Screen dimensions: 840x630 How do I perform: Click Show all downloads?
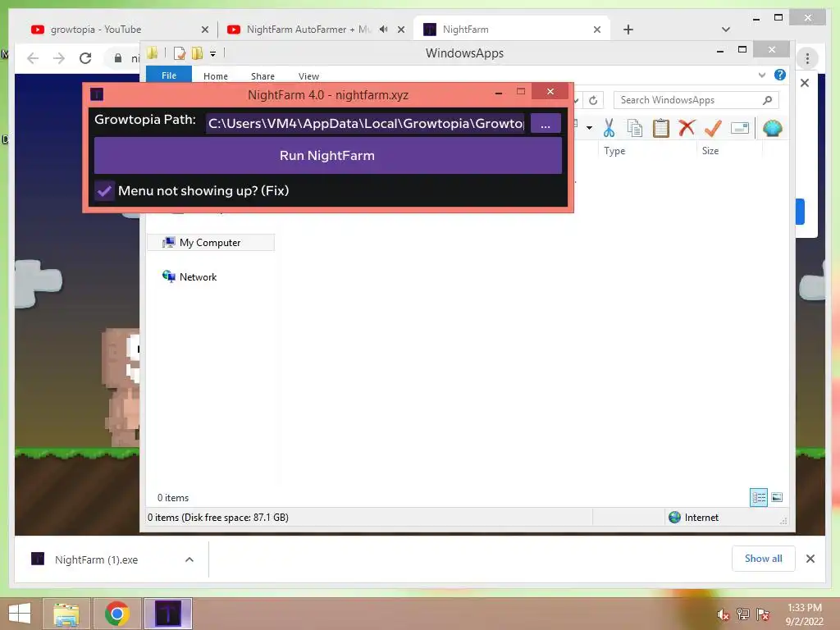(x=764, y=559)
